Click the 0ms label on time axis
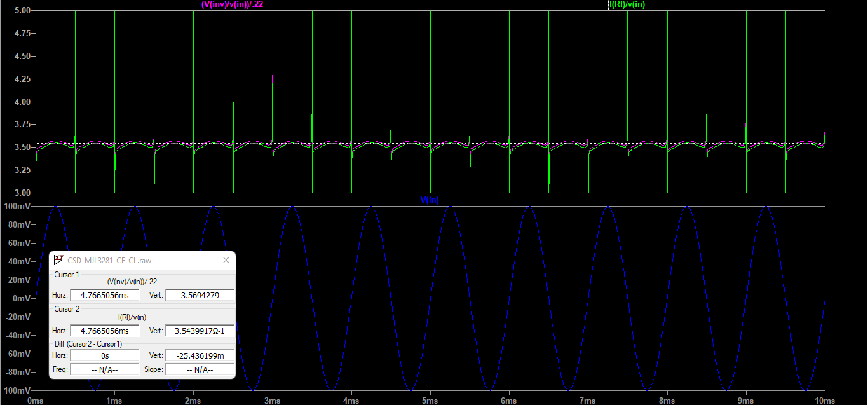The width and height of the screenshot is (868, 405). coord(36,401)
